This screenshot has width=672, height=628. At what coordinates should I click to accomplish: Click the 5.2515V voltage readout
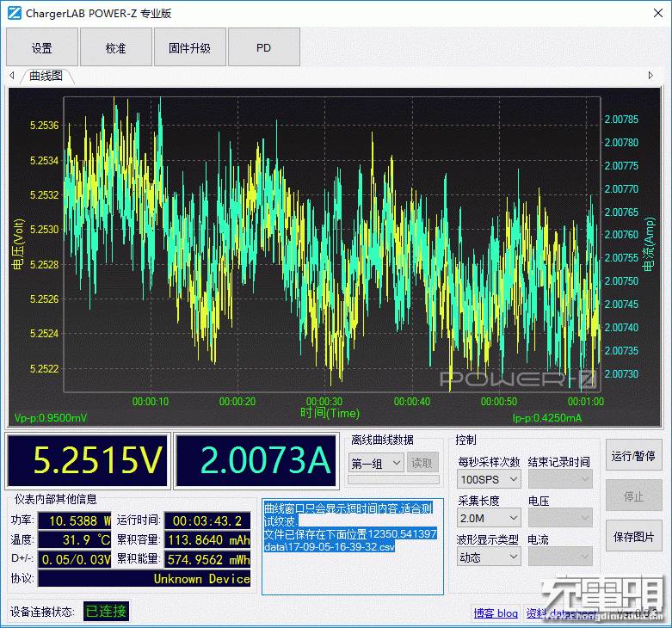click(88, 460)
